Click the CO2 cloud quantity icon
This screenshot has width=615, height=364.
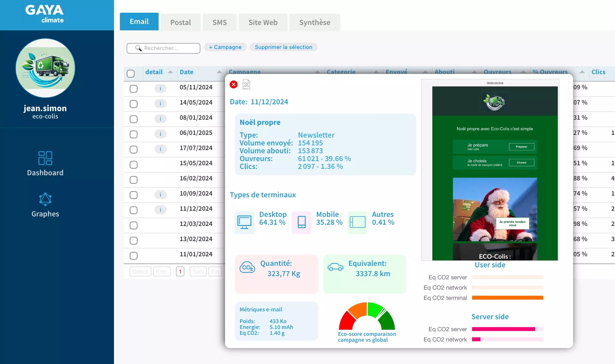(247, 267)
